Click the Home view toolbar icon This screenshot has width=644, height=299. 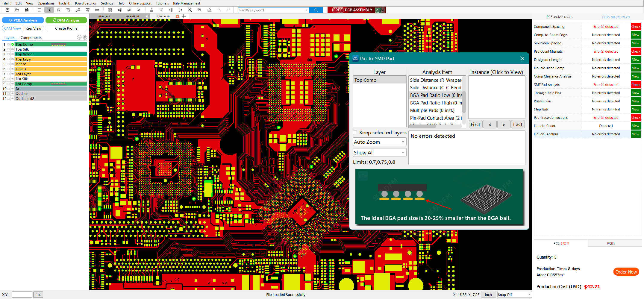click(209, 10)
